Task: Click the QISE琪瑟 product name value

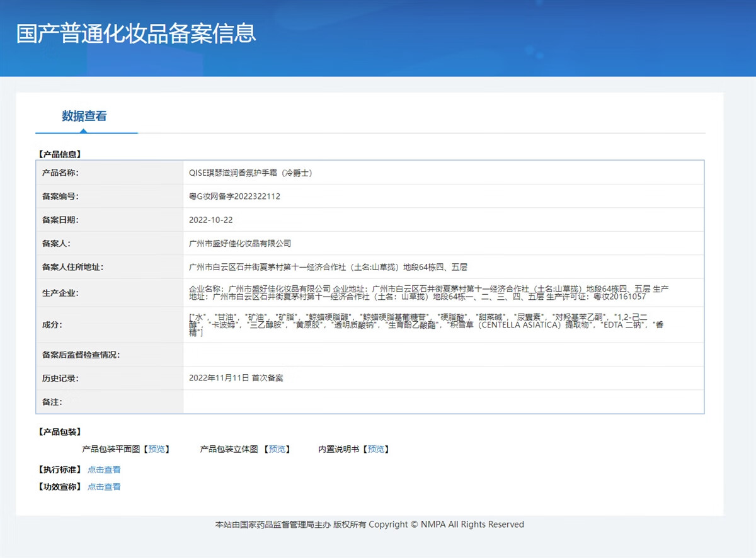Action: pyautogui.click(x=250, y=173)
